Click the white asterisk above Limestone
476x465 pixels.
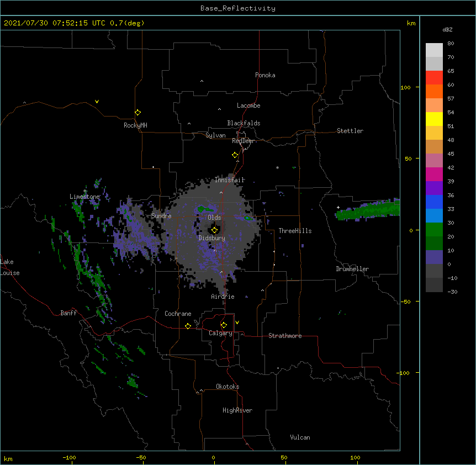85,191
